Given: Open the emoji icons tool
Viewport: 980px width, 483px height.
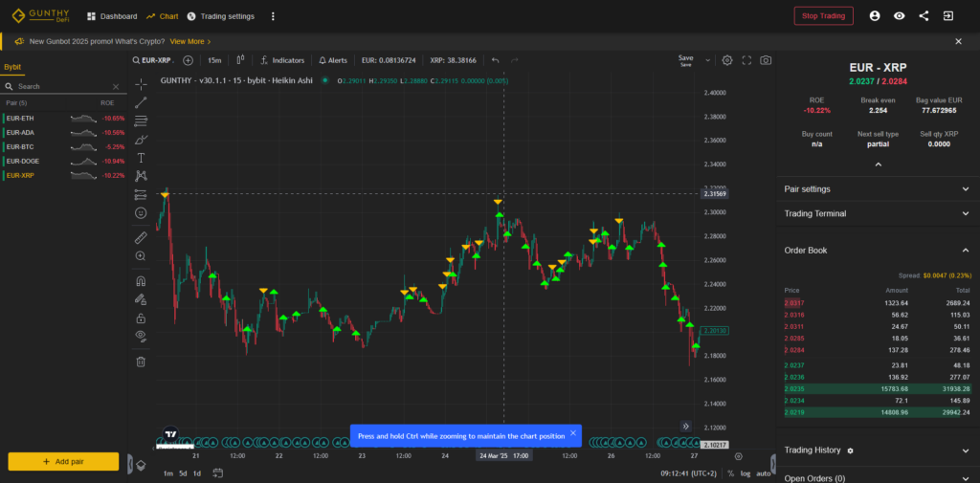Looking at the screenshot, I should coord(142,213).
